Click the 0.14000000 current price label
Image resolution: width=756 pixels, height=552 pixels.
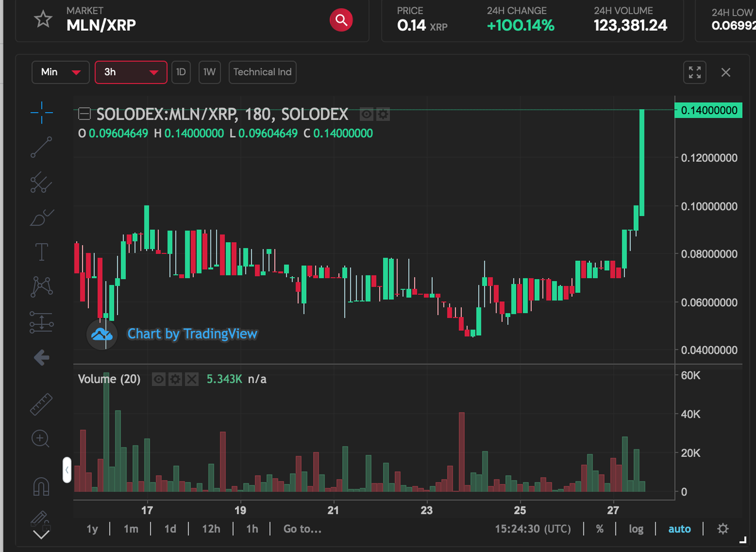[x=708, y=110]
